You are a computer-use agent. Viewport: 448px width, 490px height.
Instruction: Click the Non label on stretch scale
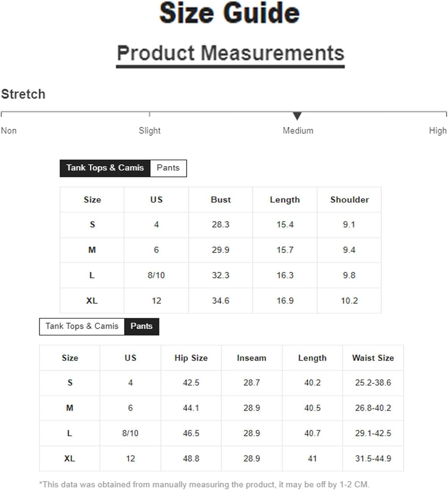(x=9, y=131)
